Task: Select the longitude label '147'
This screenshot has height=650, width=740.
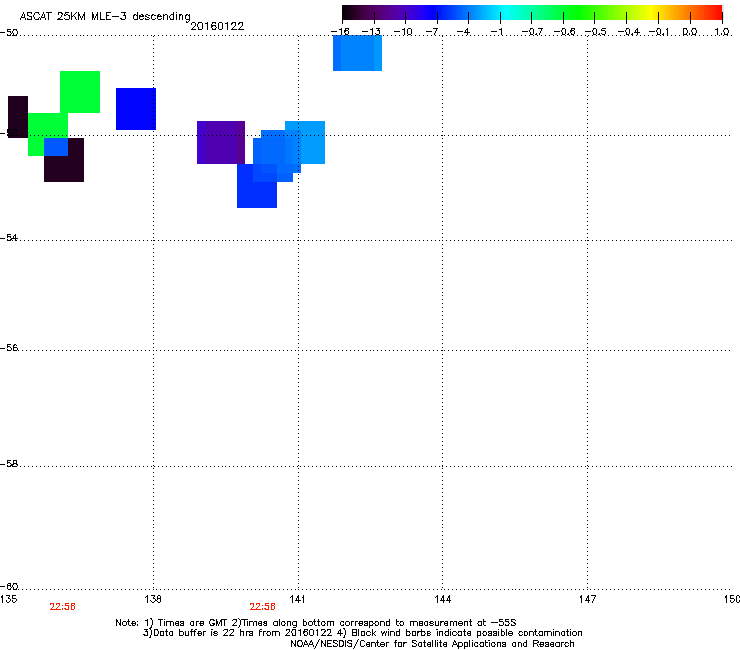Action: click(587, 599)
